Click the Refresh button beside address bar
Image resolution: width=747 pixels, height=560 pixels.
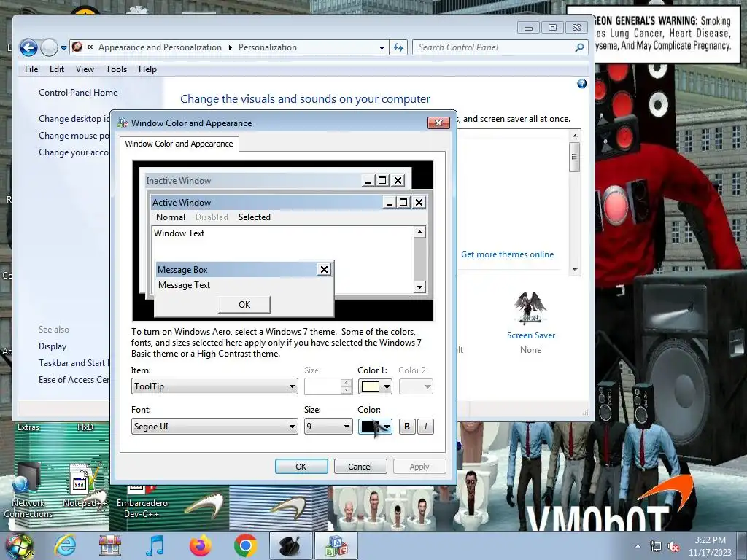[398, 47]
